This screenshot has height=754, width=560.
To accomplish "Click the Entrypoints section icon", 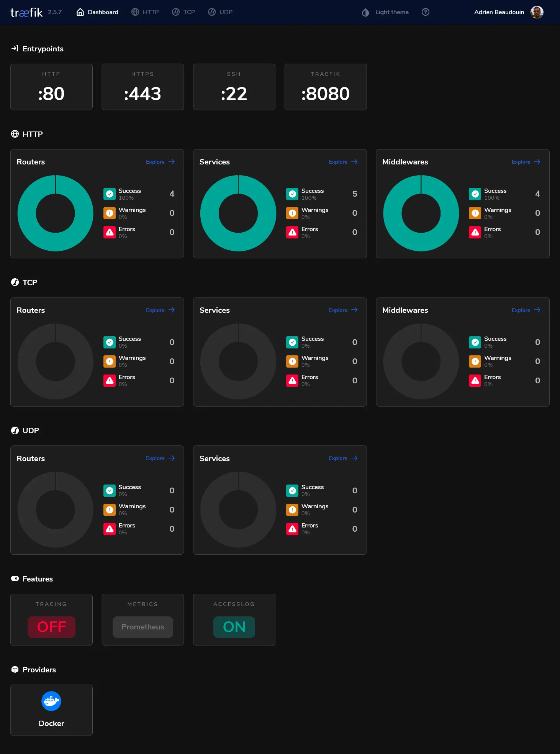I will (15, 49).
